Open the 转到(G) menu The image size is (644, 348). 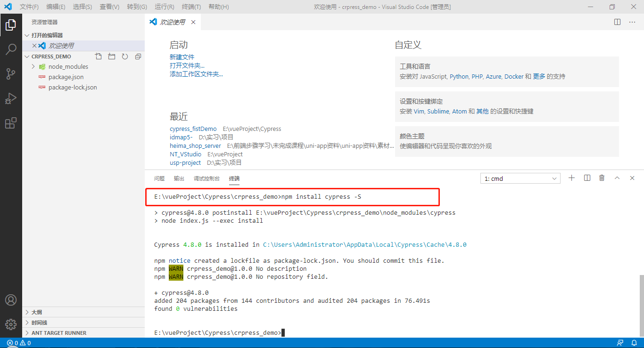point(137,7)
